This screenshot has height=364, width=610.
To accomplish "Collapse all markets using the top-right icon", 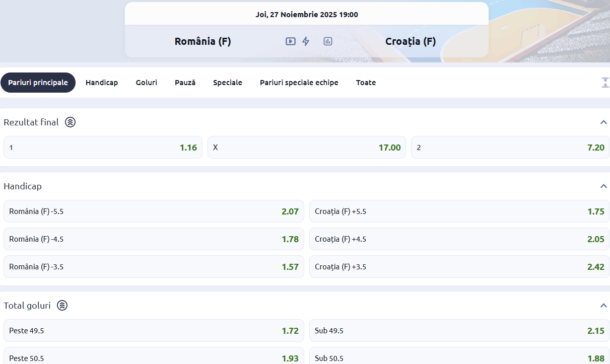I will (605, 83).
